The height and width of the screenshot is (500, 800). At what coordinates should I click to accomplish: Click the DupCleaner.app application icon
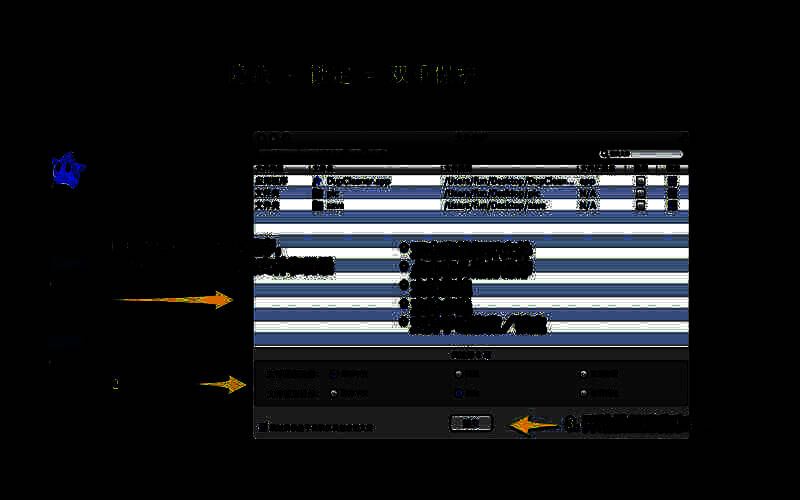pos(318,181)
